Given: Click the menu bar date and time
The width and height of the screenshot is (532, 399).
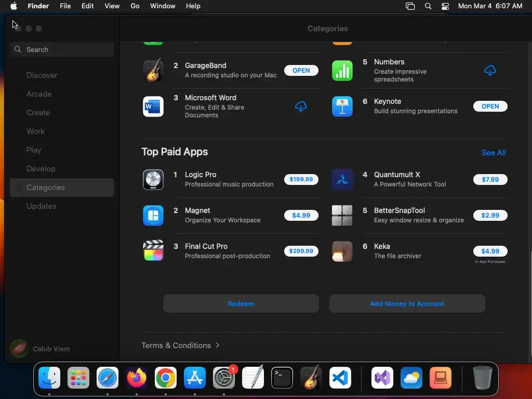Looking at the screenshot, I should tap(490, 6).
